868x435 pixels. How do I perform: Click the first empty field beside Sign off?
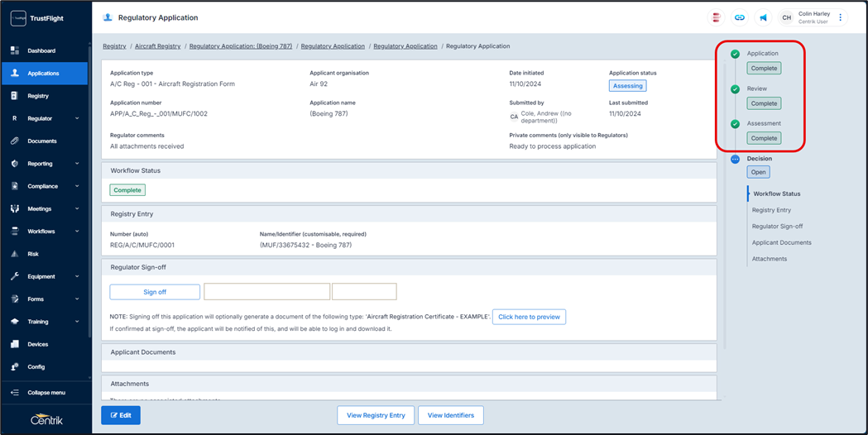tap(266, 292)
